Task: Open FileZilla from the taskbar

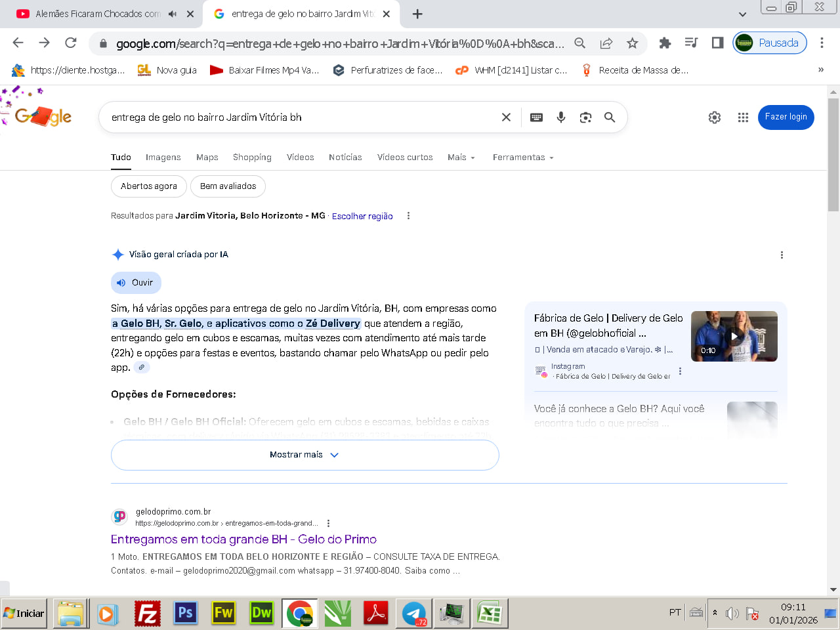Action: coord(148,614)
